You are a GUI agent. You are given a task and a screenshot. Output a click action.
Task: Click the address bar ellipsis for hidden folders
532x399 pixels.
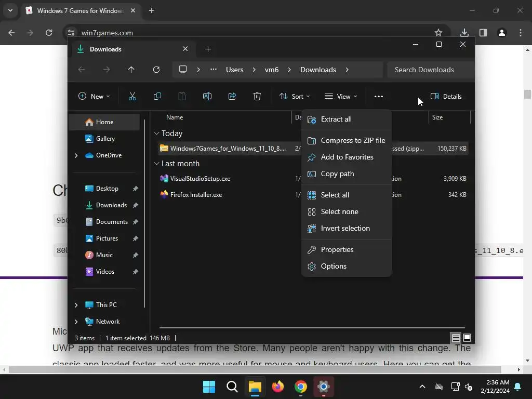coord(213,69)
